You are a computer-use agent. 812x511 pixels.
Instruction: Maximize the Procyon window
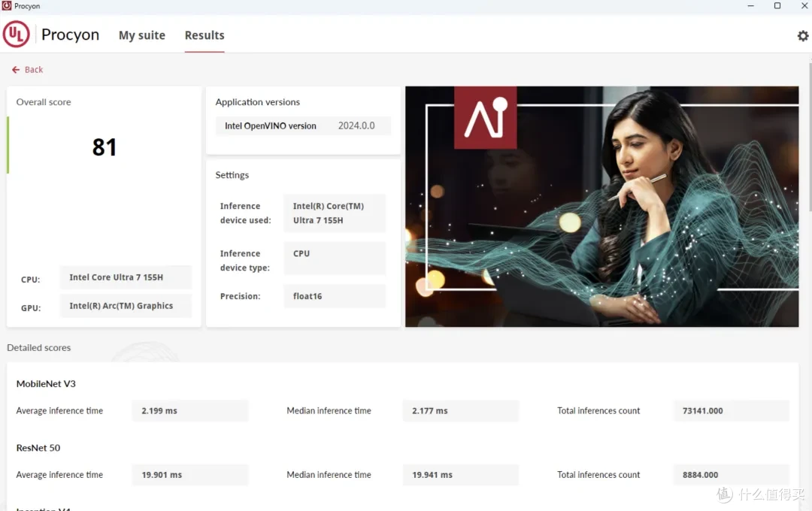point(777,6)
